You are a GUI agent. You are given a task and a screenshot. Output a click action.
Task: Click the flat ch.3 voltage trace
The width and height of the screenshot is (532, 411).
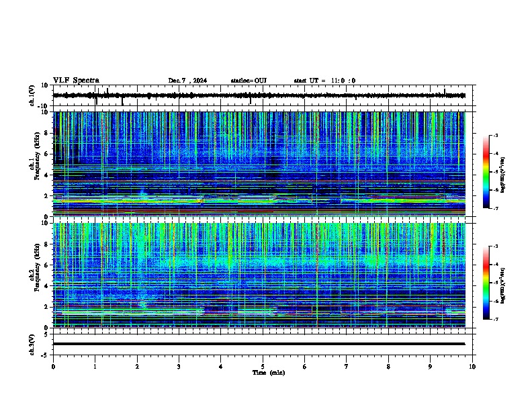coord(259,344)
